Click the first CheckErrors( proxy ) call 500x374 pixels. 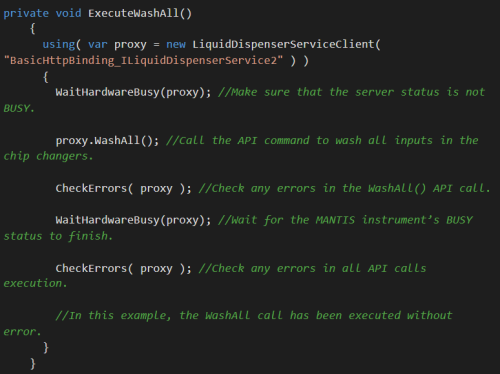coord(123,189)
